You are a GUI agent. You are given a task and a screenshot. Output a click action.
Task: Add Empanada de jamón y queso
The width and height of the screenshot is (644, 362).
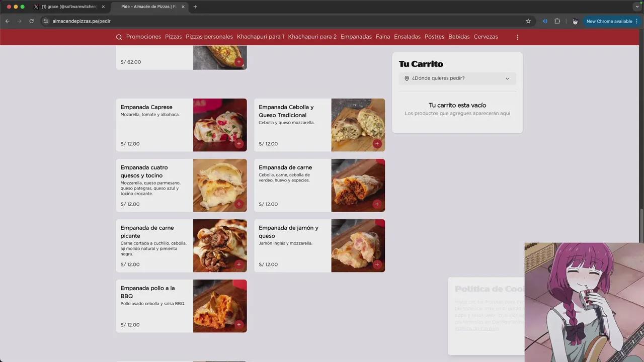[377, 264]
